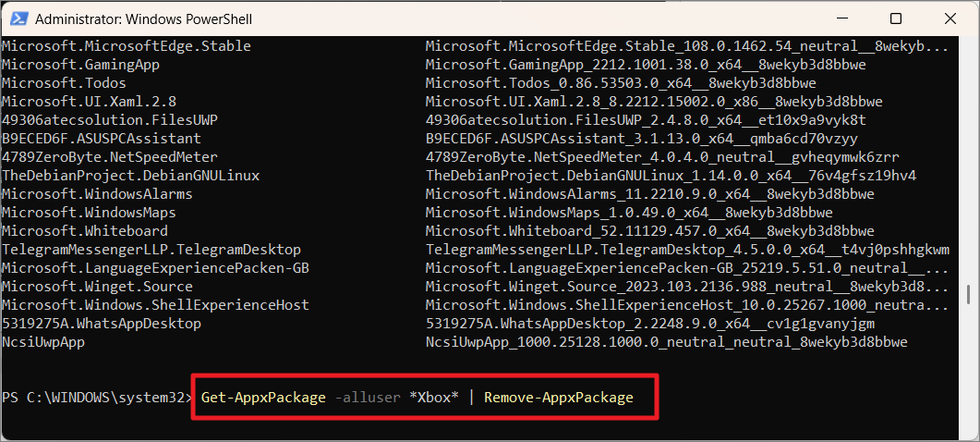Click '49306atecsolution.FilesUWP' in the left name column

point(110,120)
